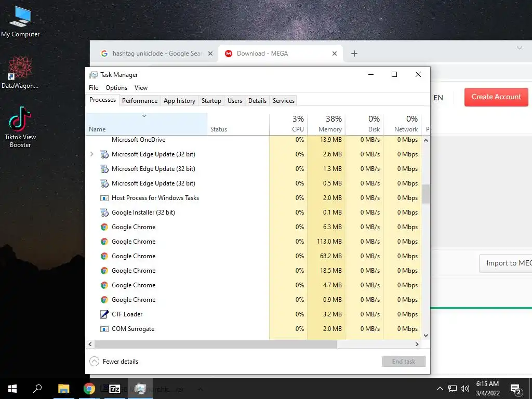The width and height of the screenshot is (532, 399).
Task: Launch Tiktok View Booster desktop icon
Action: [x=20, y=127]
